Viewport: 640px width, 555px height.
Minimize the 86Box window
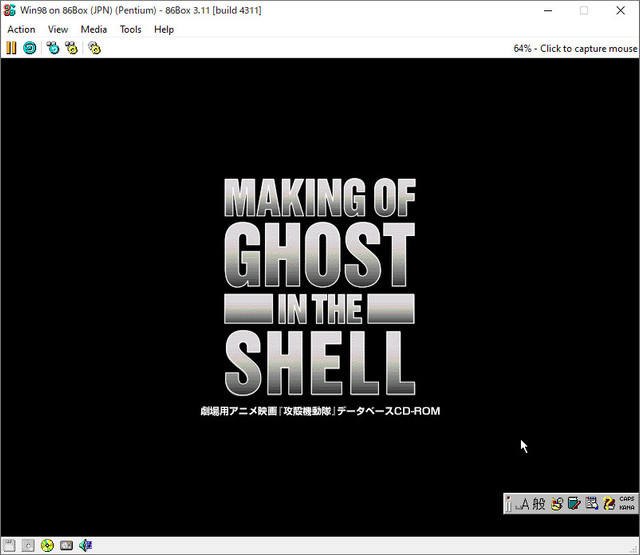point(548,11)
